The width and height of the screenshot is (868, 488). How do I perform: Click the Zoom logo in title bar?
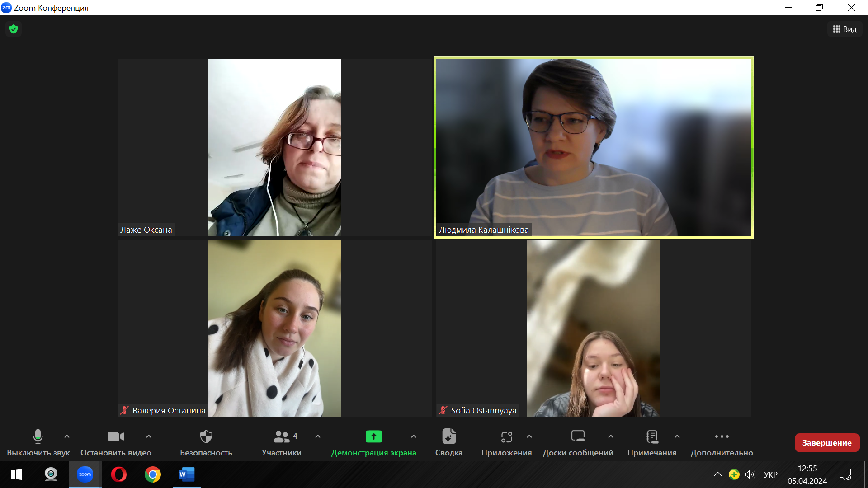pyautogui.click(x=6, y=8)
